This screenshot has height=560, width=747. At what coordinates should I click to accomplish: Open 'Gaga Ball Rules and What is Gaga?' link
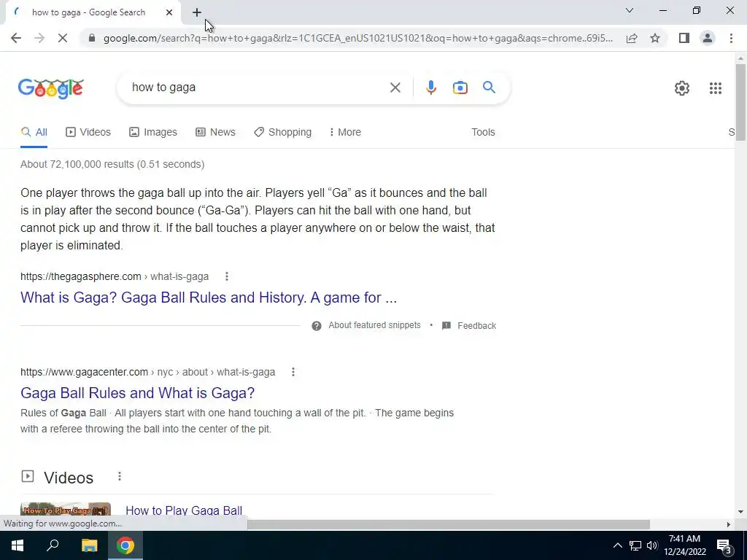138,393
